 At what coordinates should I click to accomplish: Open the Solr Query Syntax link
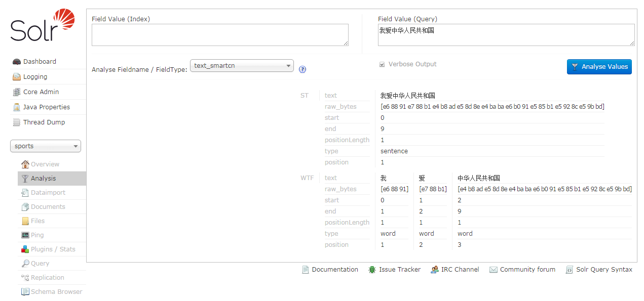[x=604, y=270]
